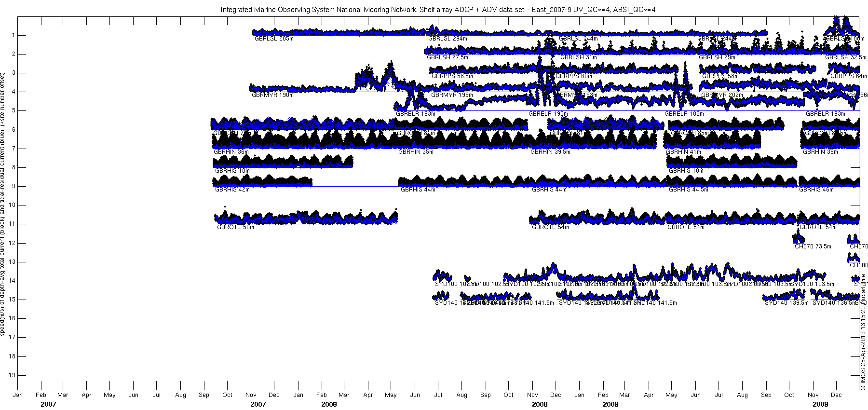Viewport: 868px width, 410px height.
Task: Pick y-axis tick label 12
Action: pyautogui.click(x=13, y=243)
